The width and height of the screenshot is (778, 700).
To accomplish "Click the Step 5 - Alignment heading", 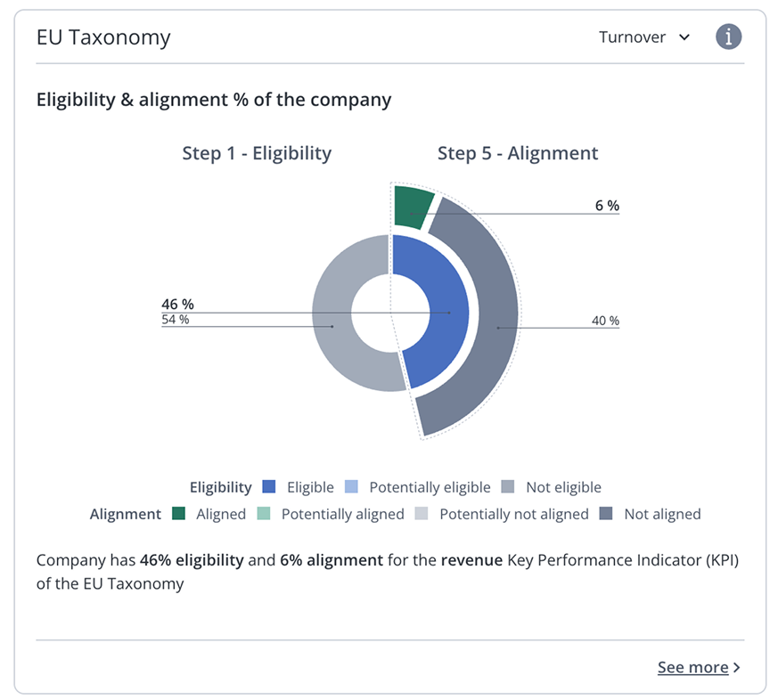I will 518,153.
